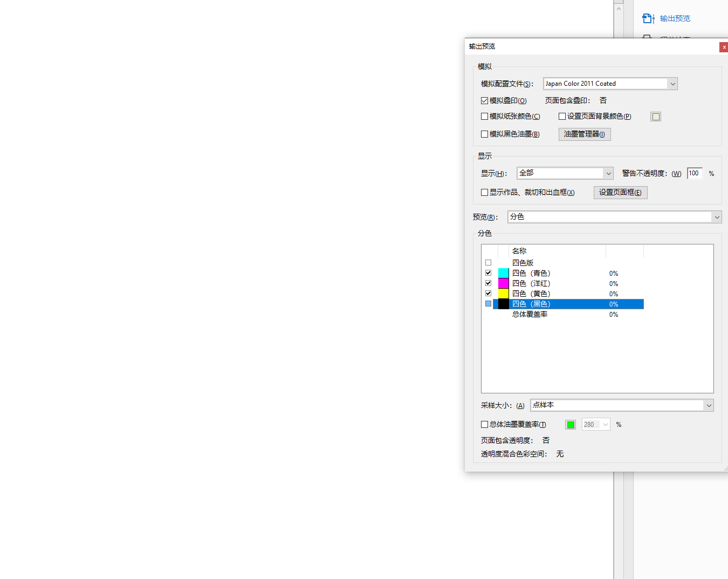Image resolution: width=728 pixels, height=579 pixels.
Task: Enable 设置页面背景颜色 checkbox
Action: pos(562,117)
